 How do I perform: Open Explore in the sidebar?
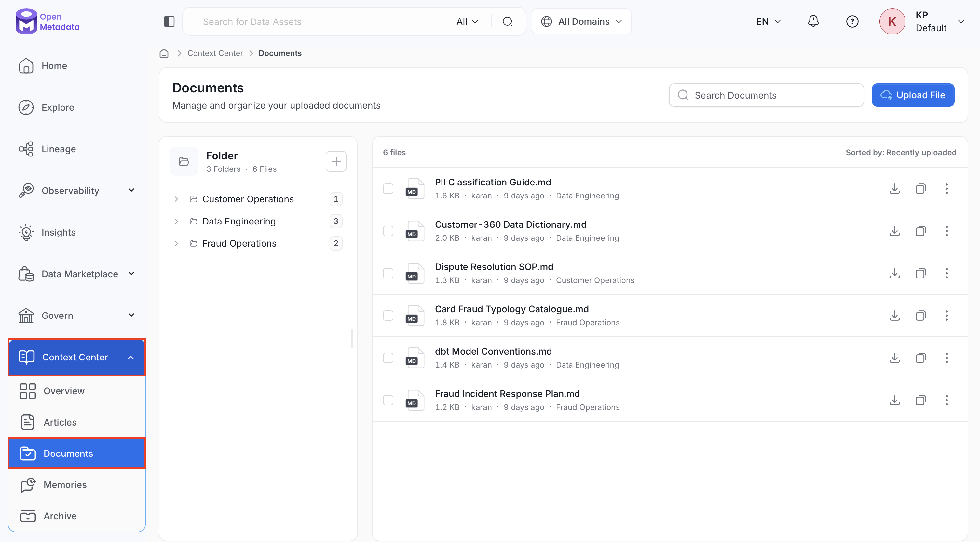click(76, 107)
